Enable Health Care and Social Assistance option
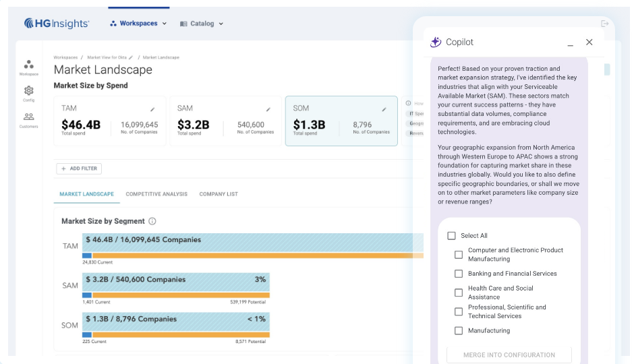The image size is (634, 364). point(459,293)
